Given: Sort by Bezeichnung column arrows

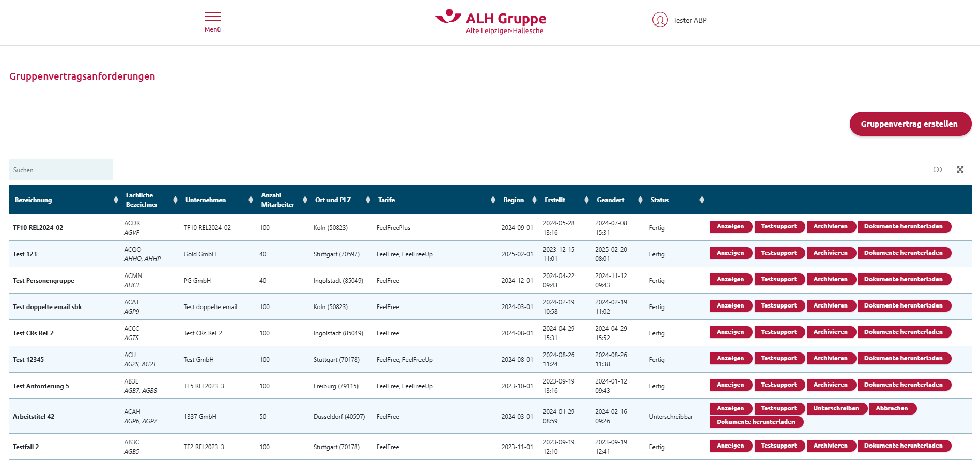Looking at the screenshot, I should tap(116, 200).
